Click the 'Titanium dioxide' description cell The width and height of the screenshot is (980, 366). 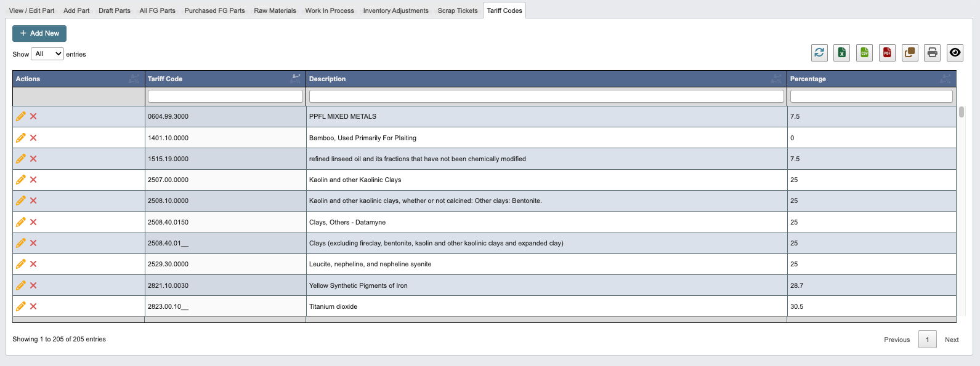tap(546, 306)
